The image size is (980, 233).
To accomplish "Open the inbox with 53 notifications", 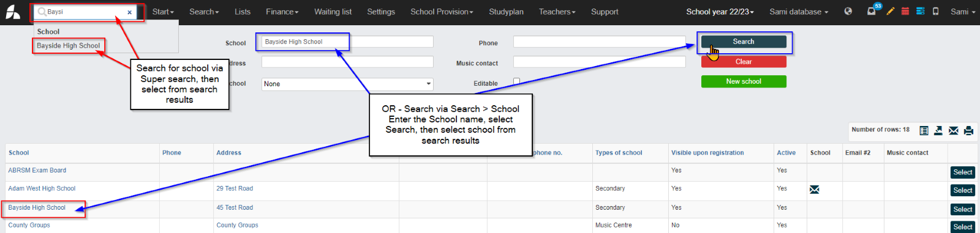I will (x=872, y=11).
